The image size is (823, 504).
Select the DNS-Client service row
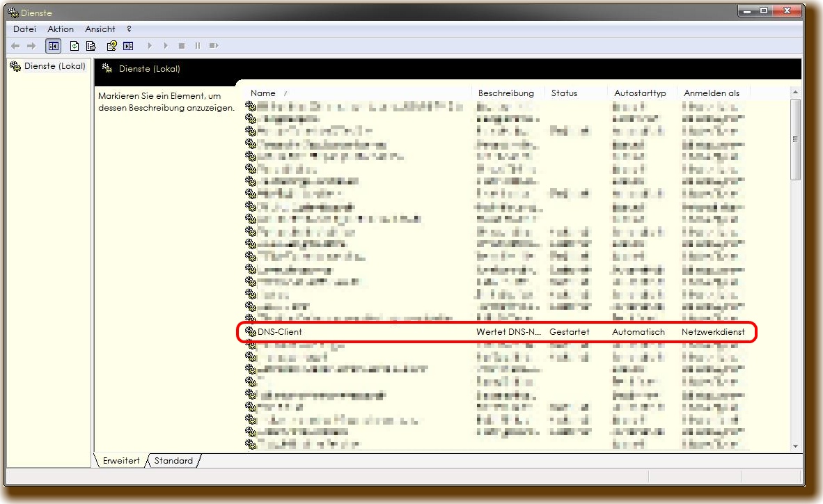280,332
